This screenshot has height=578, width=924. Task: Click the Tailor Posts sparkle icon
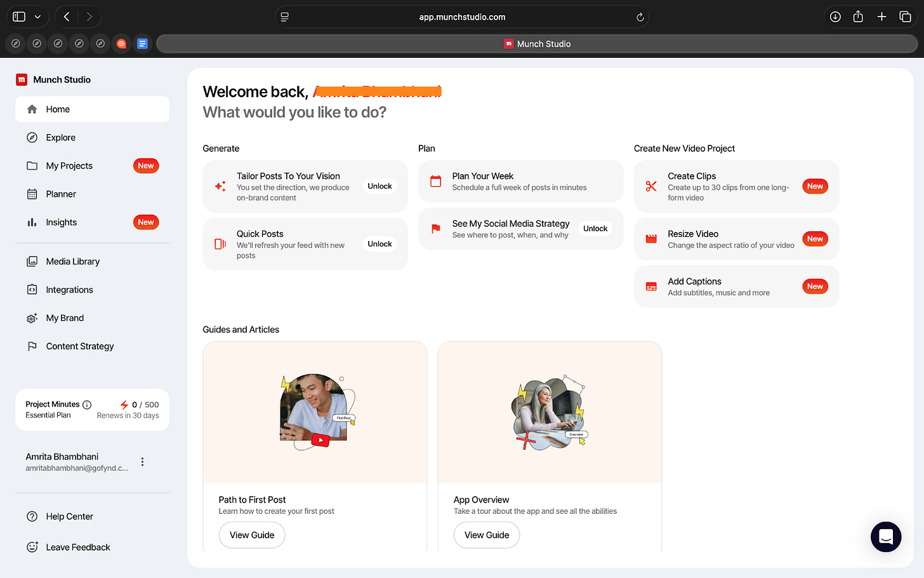click(x=220, y=186)
